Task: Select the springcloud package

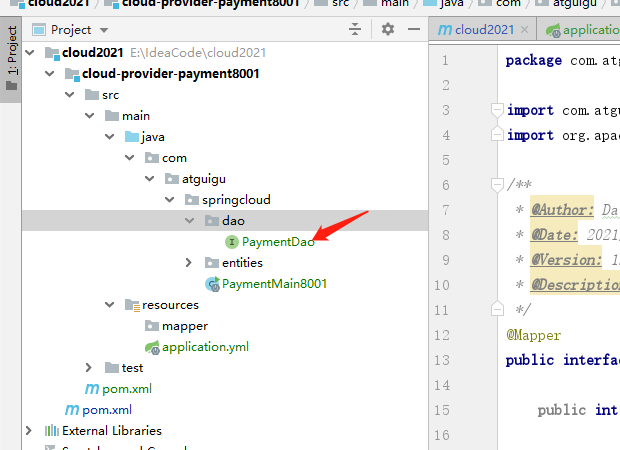Action: pyautogui.click(x=236, y=200)
